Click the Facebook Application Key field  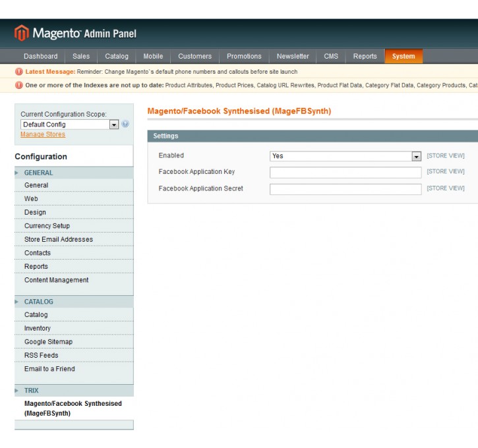(345, 173)
